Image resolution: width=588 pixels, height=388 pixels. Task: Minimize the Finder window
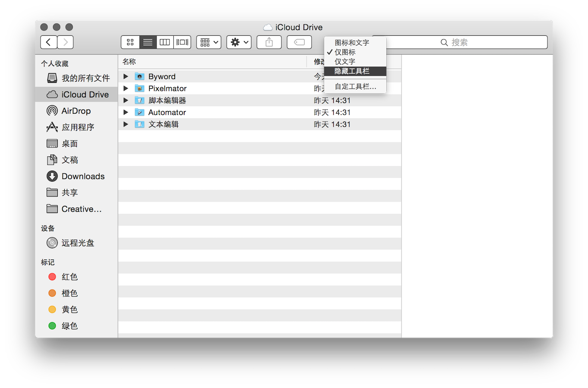click(x=56, y=27)
